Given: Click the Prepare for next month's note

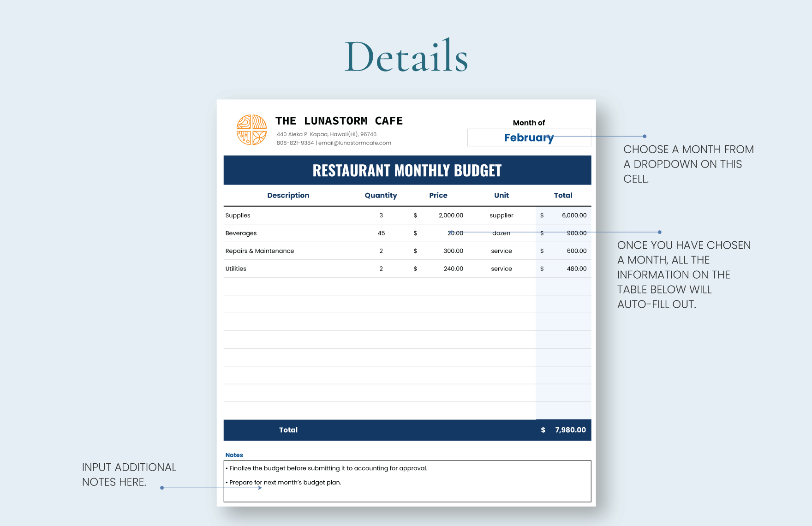Looking at the screenshot, I should (x=283, y=483).
